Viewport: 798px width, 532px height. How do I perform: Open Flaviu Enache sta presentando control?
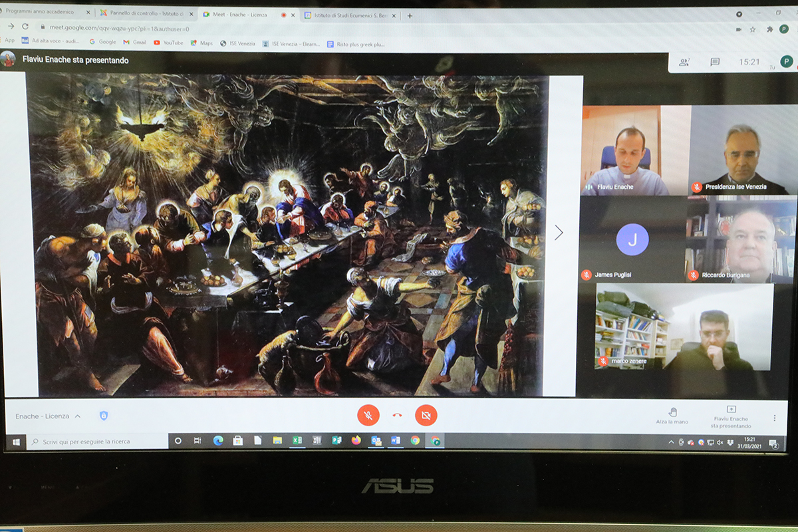(x=731, y=418)
